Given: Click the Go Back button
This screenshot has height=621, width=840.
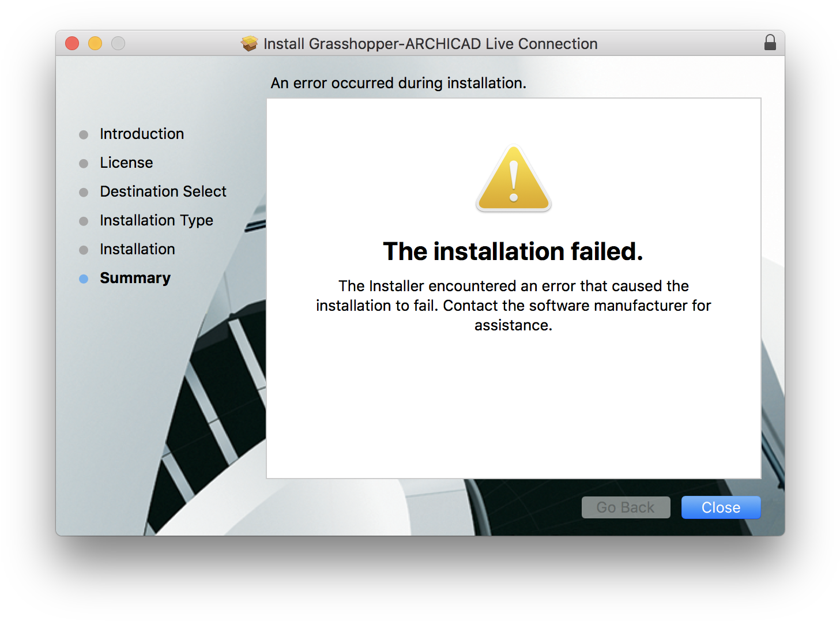Looking at the screenshot, I should [x=626, y=507].
